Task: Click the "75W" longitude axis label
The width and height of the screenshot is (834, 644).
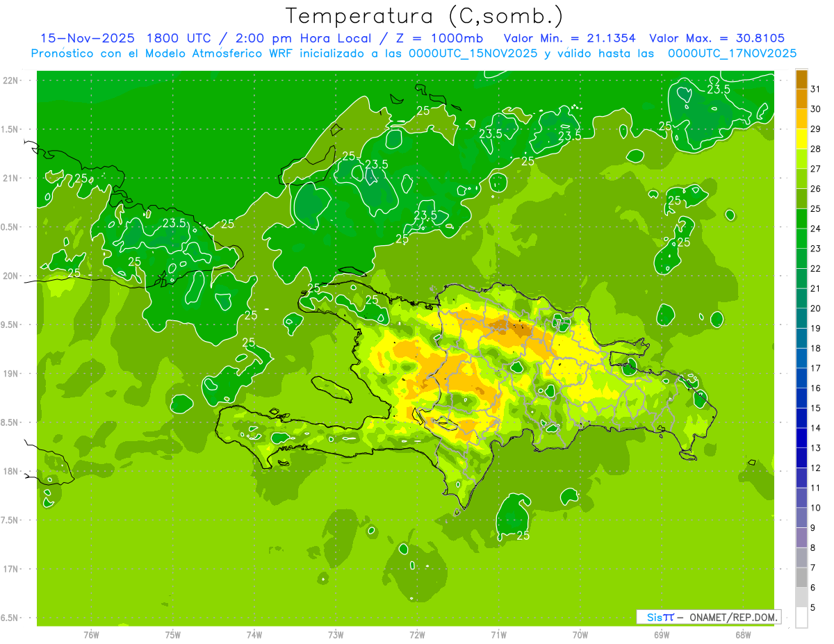Action: 173,635
